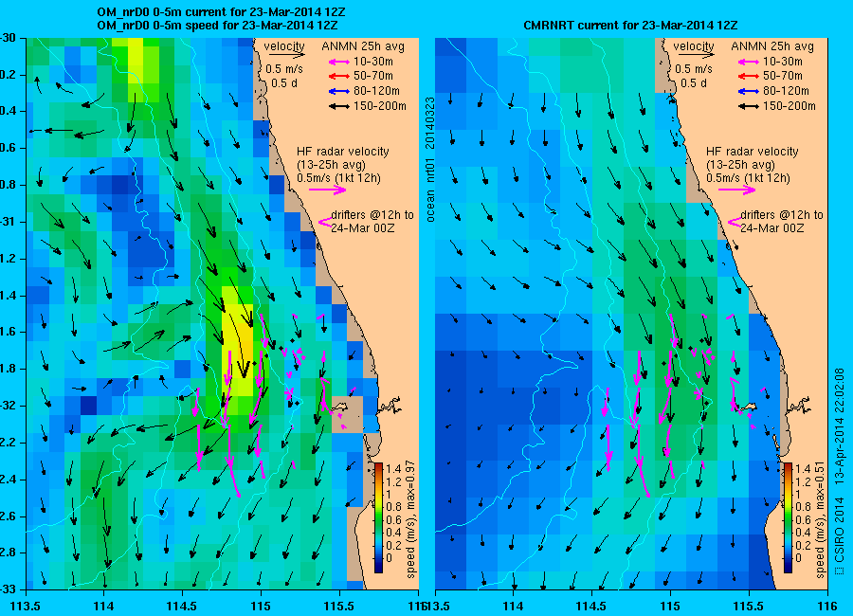Click the '-32' latitude tick label
The height and width of the screenshot is (616, 853).
point(8,406)
